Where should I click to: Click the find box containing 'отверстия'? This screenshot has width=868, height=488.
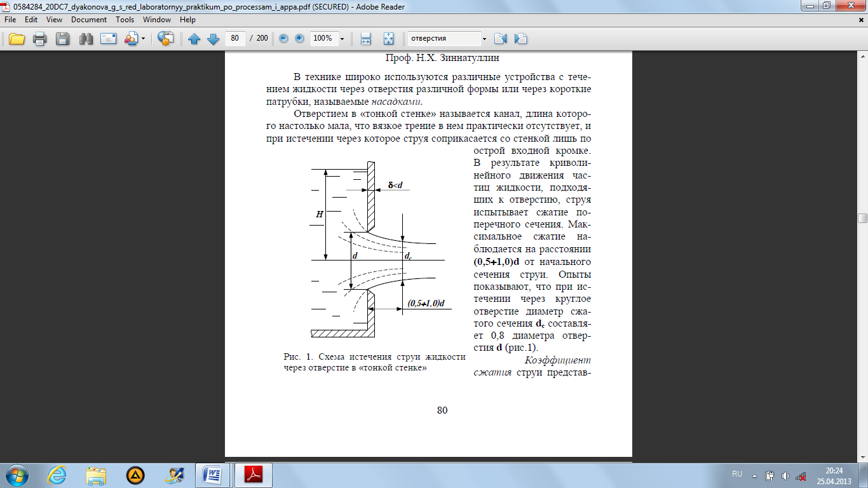click(x=444, y=38)
